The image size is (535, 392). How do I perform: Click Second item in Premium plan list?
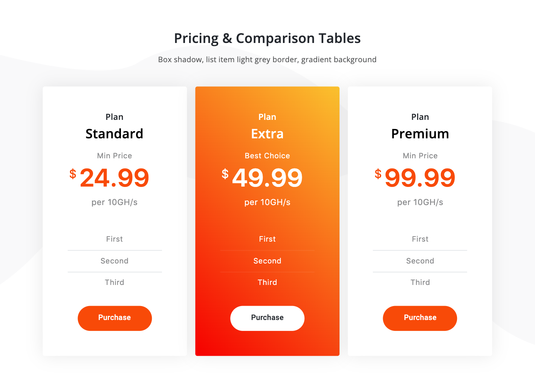coord(420,261)
